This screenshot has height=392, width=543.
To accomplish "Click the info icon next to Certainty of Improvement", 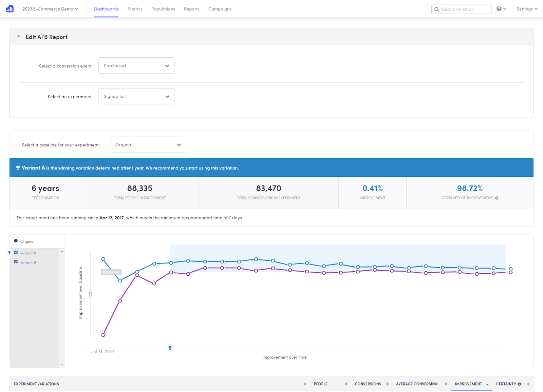I will coord(497,198).
